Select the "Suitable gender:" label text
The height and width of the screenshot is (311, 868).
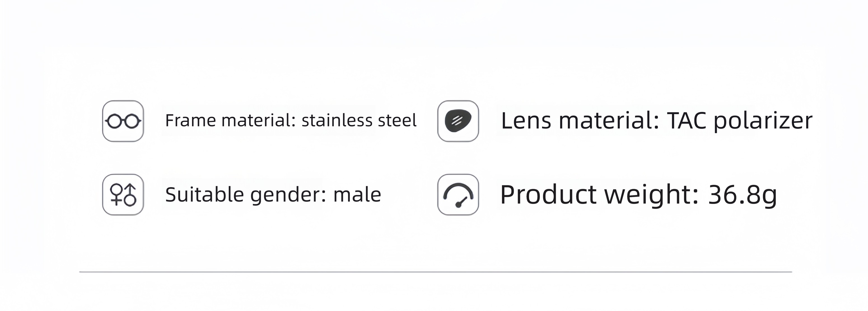[x=246, y=195]
